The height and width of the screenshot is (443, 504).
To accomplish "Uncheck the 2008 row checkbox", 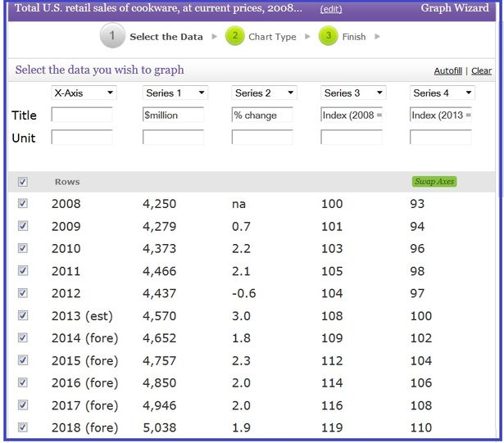I will 22,204.
